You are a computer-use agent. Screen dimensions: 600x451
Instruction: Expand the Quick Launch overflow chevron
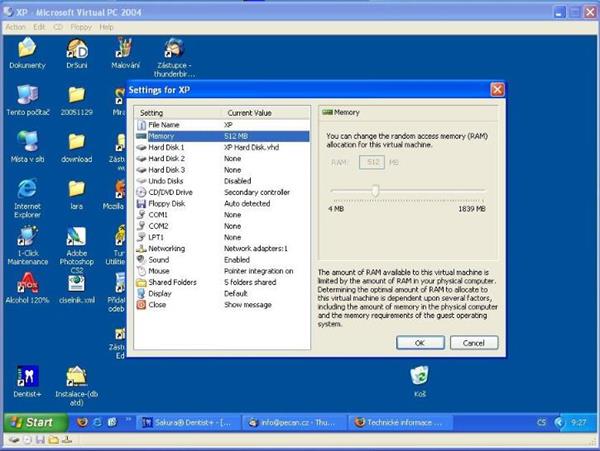[x=128, y=420]
